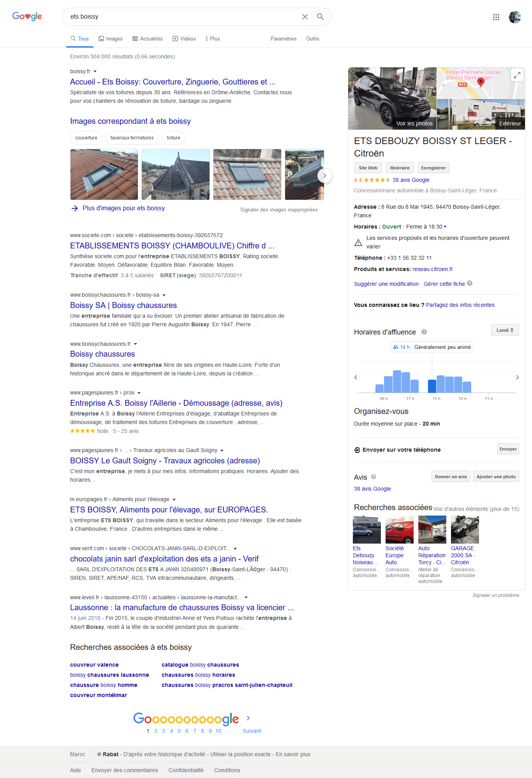Expand the map with the fullscreen icon

[x=517, y=75]
